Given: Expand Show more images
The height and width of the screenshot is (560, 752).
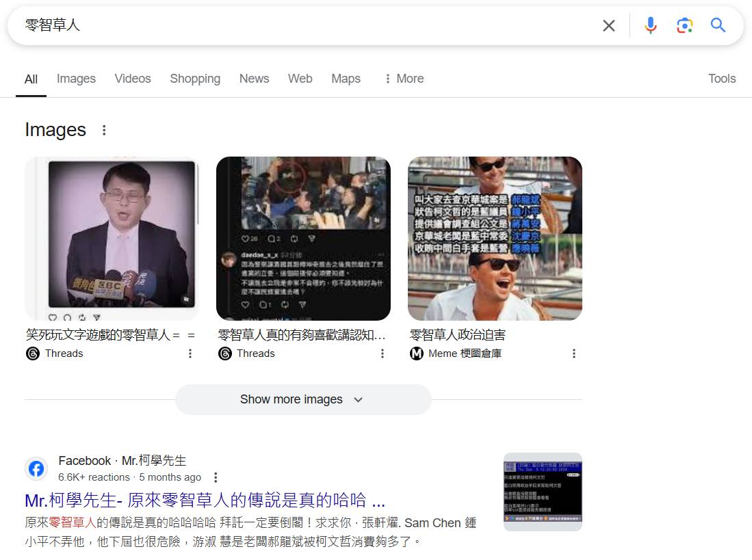Looking at the screenshot, I should click(x=302, y=399).
